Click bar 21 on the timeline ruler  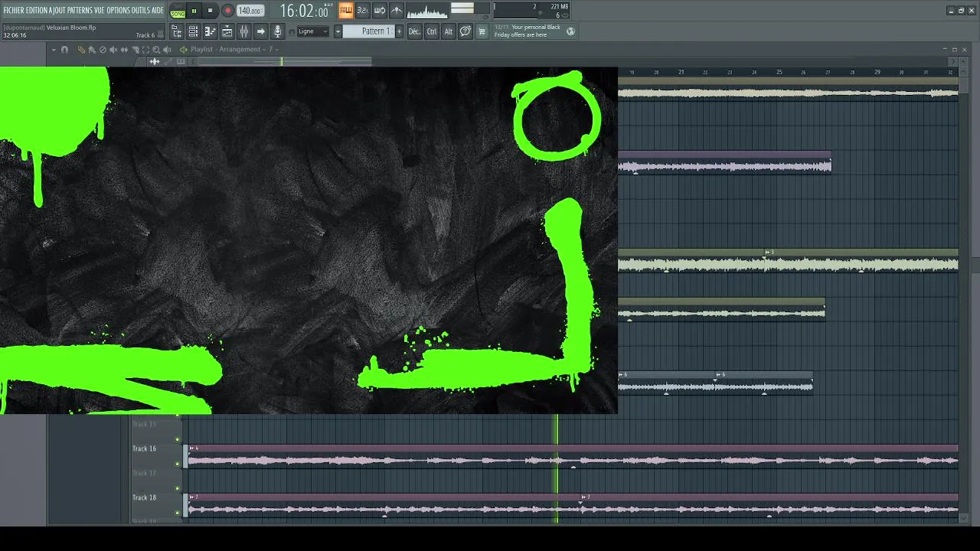coord(681,72)
